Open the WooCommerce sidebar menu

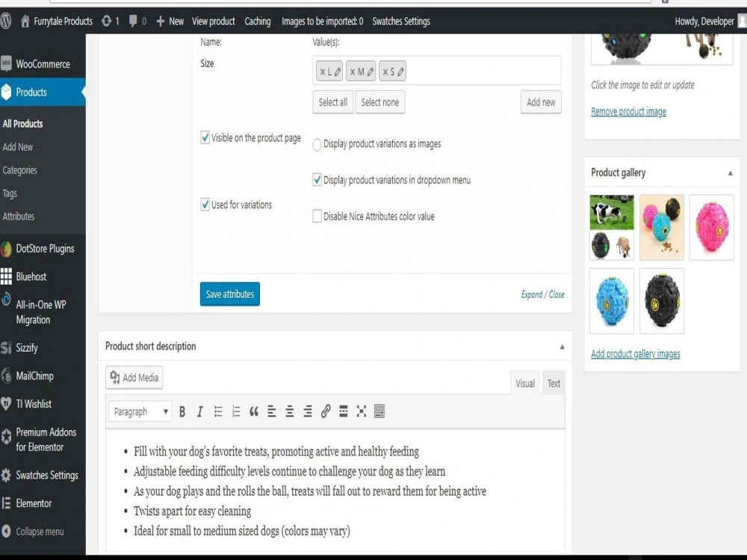(x=43, y=63)
